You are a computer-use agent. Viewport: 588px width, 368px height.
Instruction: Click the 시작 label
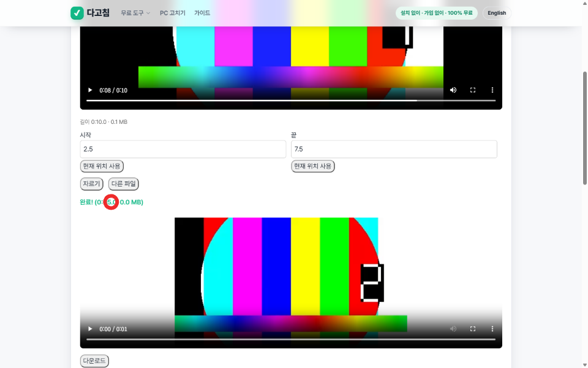click(x=86, y=135)
